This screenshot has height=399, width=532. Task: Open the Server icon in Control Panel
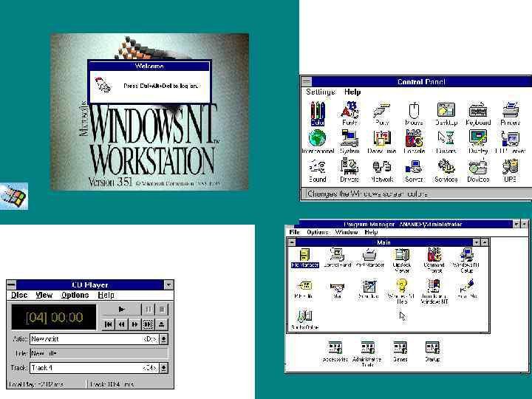click(x=414, y=171)
